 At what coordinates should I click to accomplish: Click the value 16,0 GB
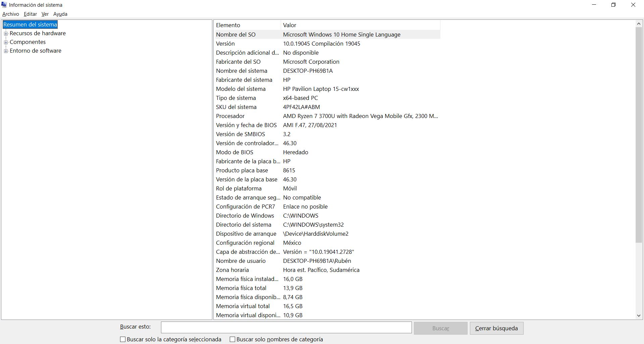pyautogui.click(x=293, y=279)
